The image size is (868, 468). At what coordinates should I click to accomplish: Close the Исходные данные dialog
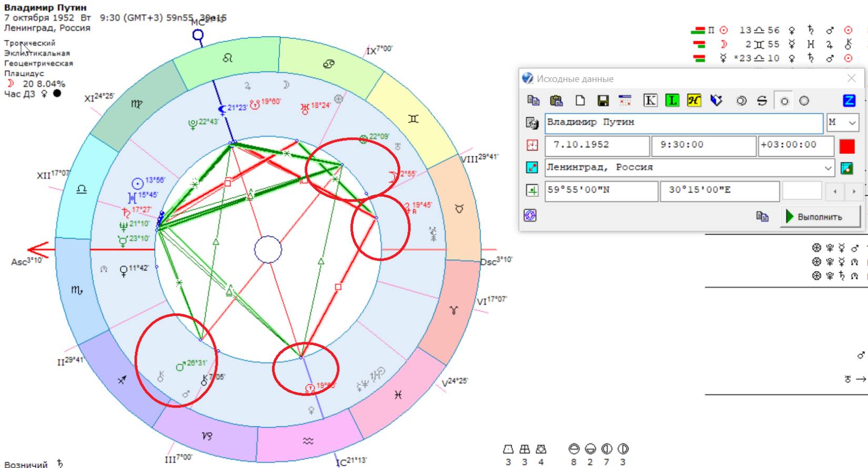point(851,78)
